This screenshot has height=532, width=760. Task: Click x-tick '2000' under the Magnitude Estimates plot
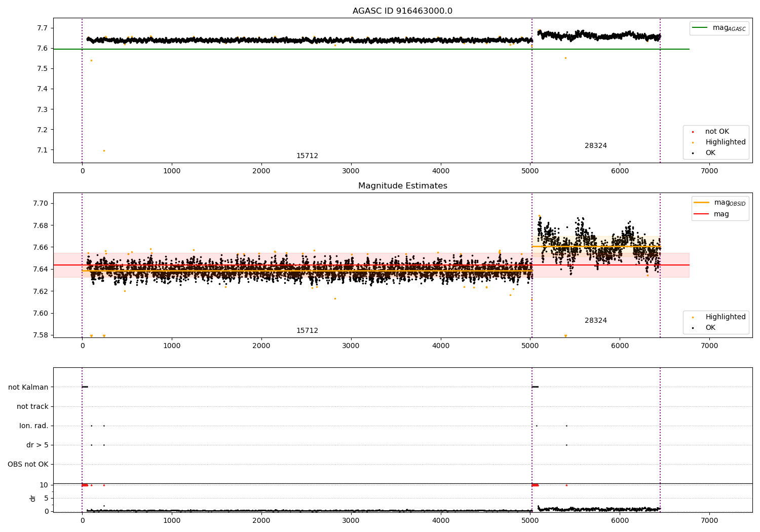click(x=261, y=346)
